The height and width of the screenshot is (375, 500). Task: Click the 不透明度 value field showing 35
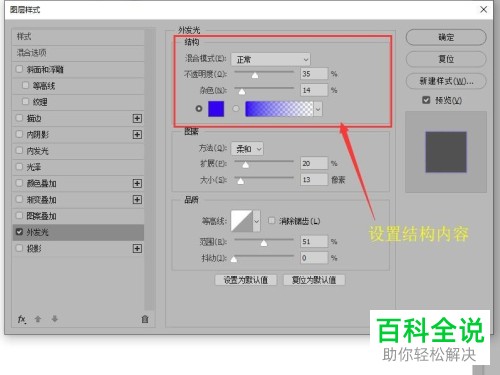point(314,74)
